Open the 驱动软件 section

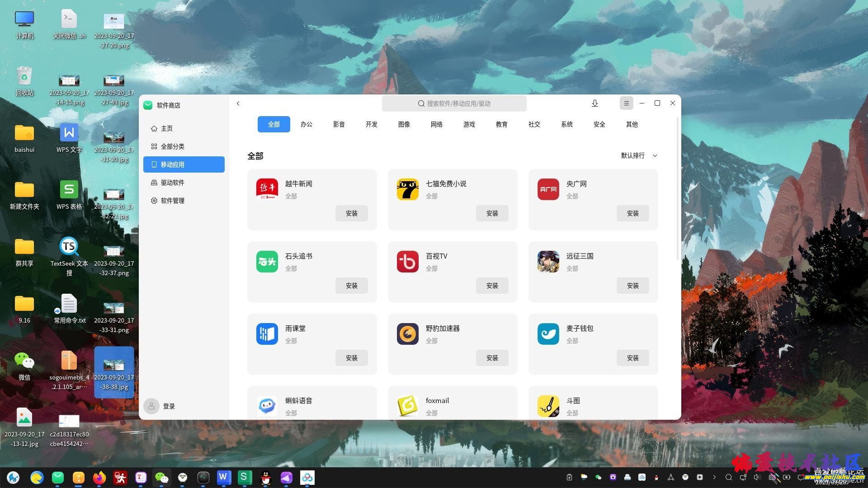tap(172, 182)
